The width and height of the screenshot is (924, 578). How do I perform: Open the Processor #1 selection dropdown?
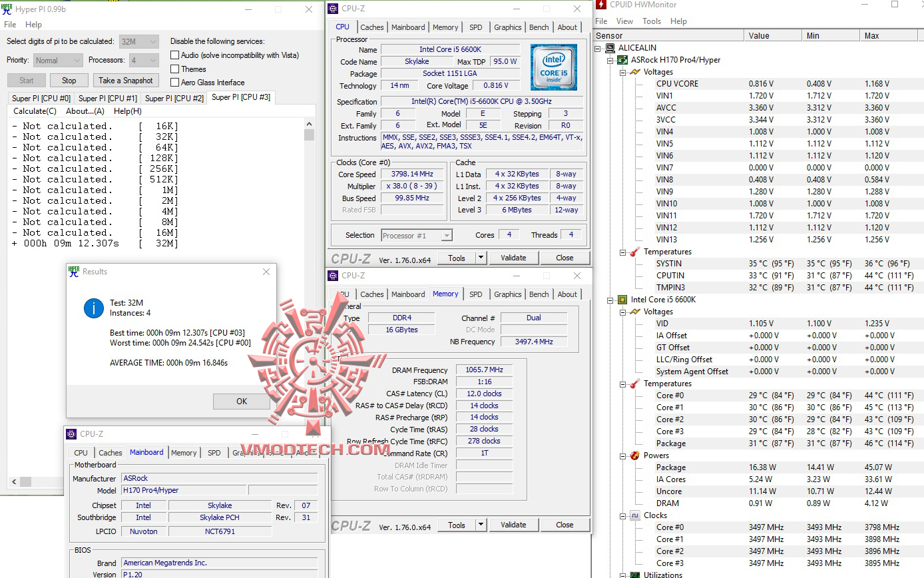click(x=417, y=235)
